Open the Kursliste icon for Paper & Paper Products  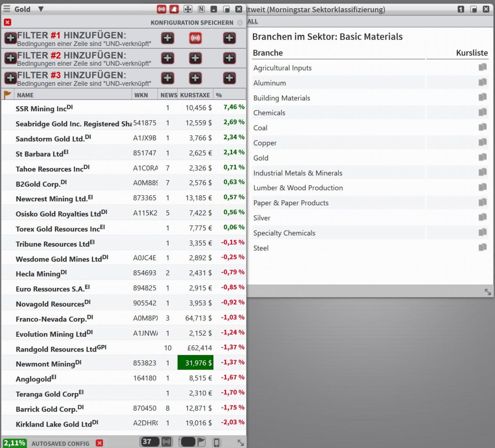point(483,202)
